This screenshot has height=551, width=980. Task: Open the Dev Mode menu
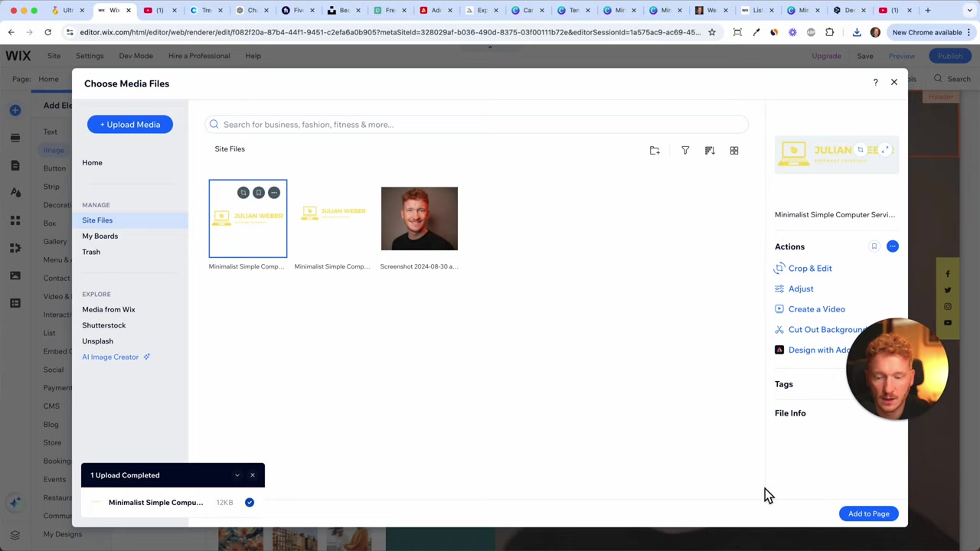point(136,56)
